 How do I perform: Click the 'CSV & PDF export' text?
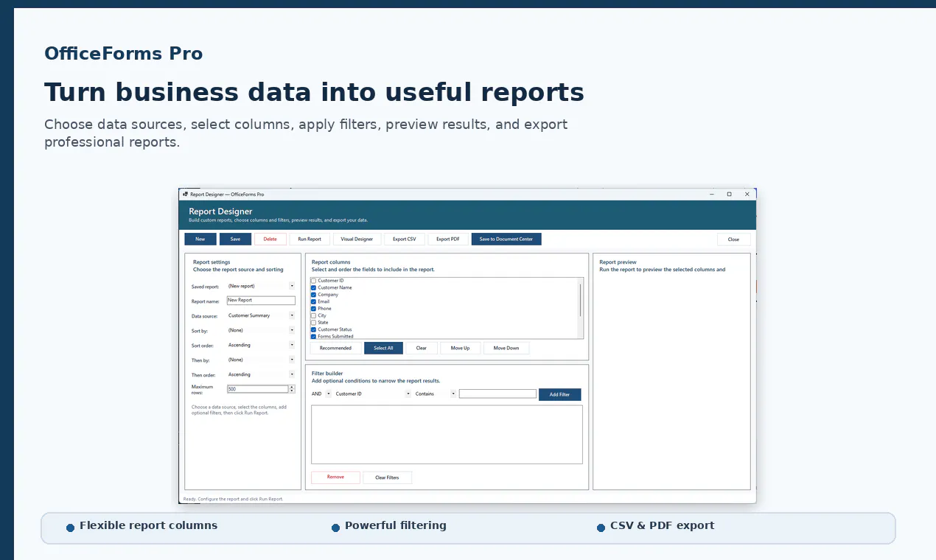(x=662, y=526)
